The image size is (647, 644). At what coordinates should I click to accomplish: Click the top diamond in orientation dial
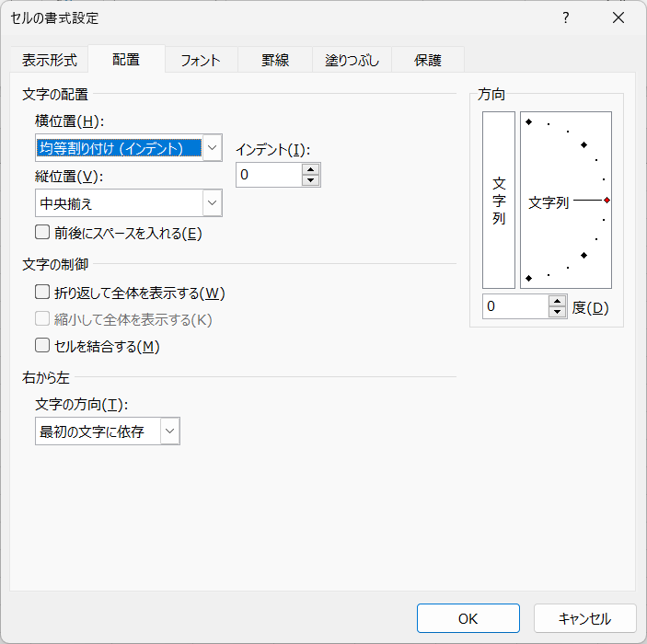coord(528,121)
